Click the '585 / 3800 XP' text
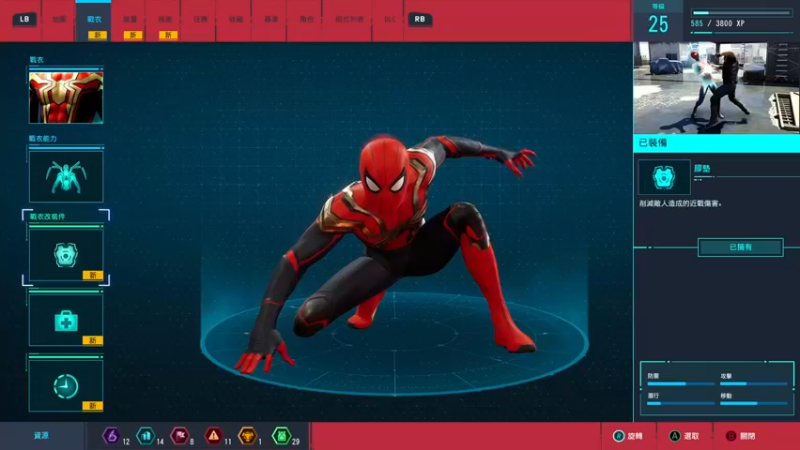Viewport: 800px width, 450px height. [x=717, y=23]
